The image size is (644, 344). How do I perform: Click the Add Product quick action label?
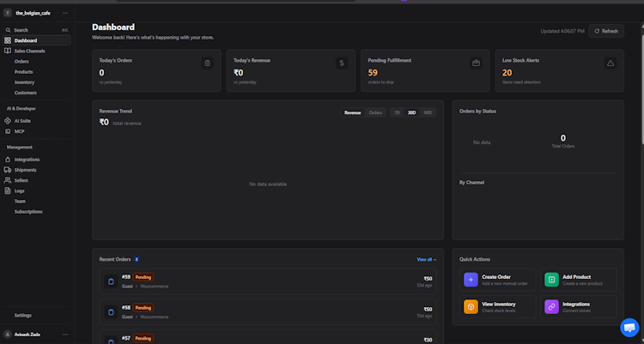(577, 277)
